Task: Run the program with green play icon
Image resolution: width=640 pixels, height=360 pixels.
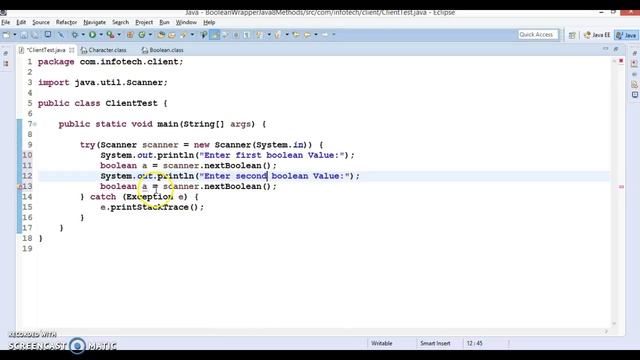Action: (93, 35)
